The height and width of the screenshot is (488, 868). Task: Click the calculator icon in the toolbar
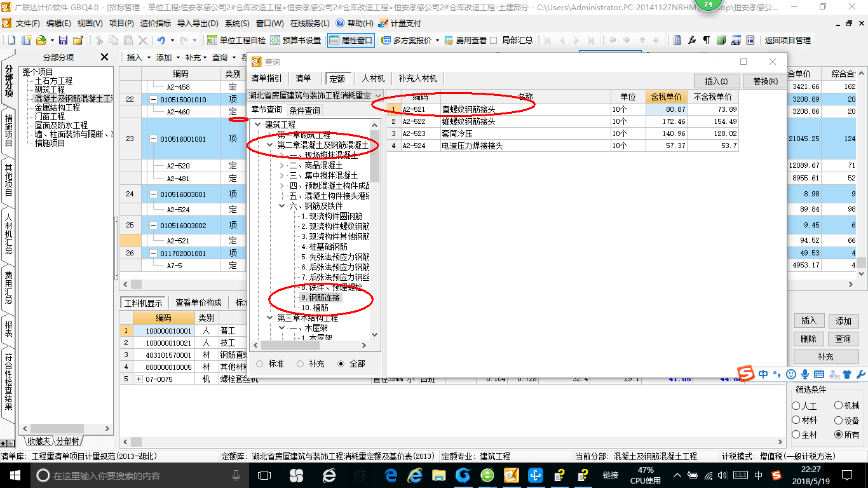tap(677, 40)
